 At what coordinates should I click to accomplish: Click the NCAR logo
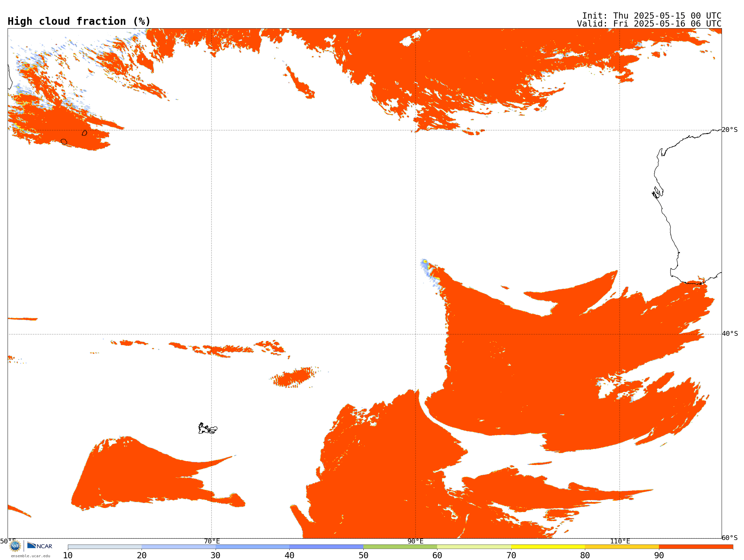40,546
